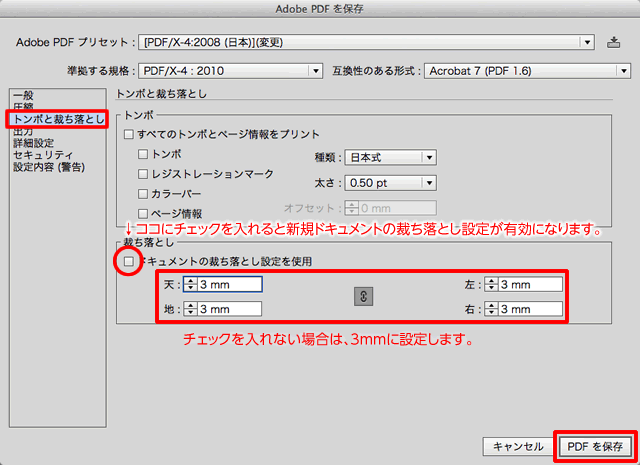Click the 天 bleed value field

point(230,285)
